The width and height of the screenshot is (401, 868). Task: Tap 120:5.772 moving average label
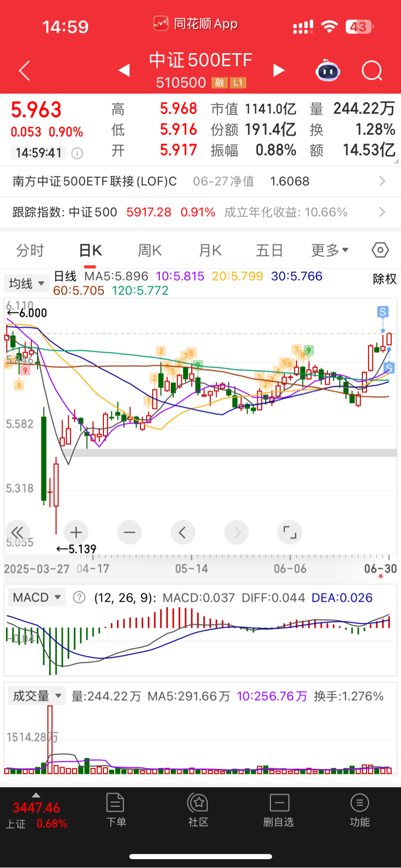pos(140,291)
